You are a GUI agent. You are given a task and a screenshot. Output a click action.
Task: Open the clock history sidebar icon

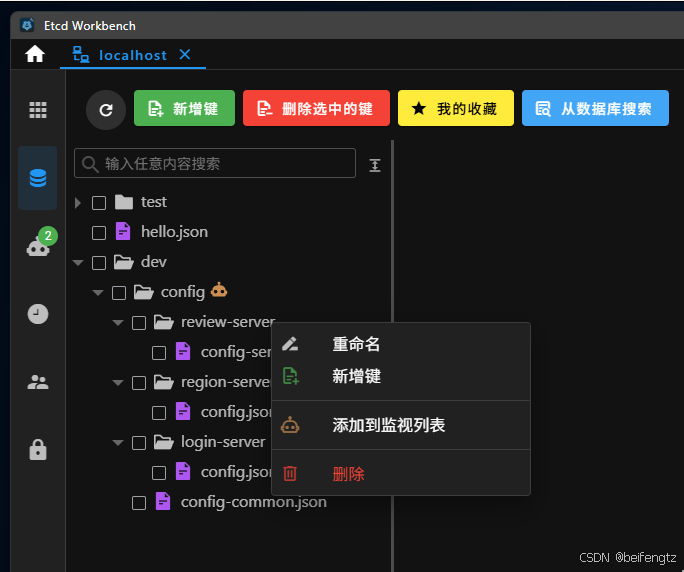38,314
